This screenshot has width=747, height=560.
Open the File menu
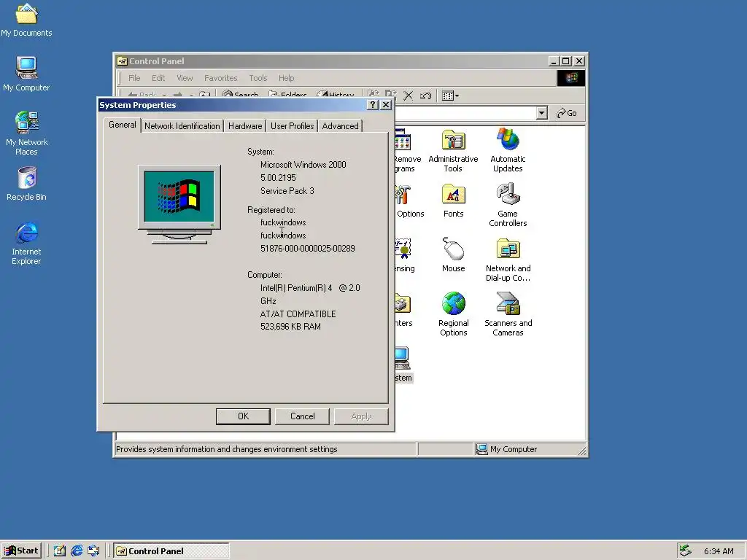click(x=134, y=78)
